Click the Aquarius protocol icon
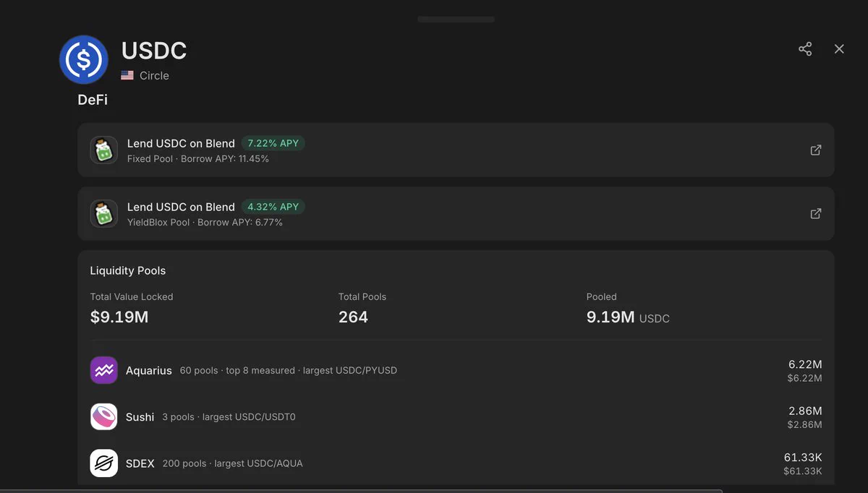868x493 pixels. point(104,370)
